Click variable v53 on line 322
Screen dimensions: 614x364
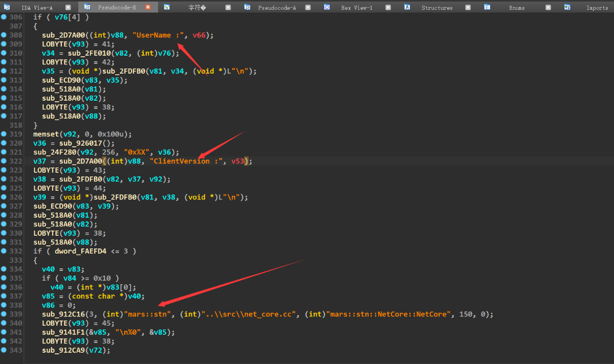click(x=238, y=161)
